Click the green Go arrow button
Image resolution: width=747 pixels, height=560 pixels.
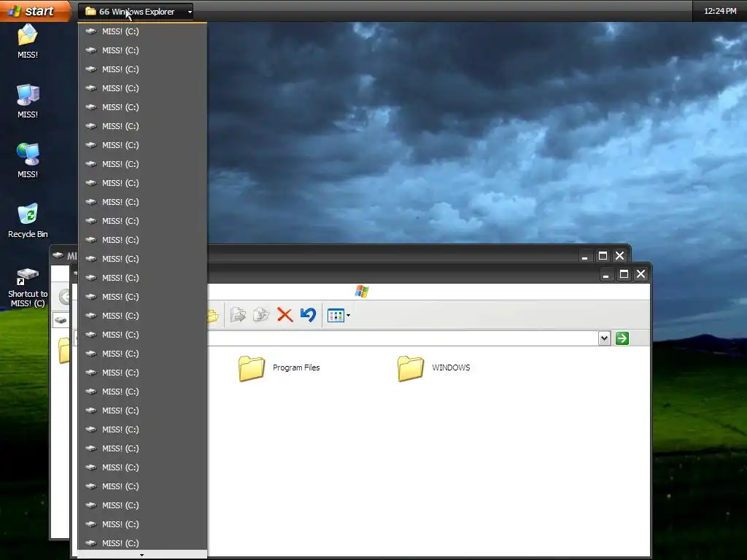[x=622, y=338]
